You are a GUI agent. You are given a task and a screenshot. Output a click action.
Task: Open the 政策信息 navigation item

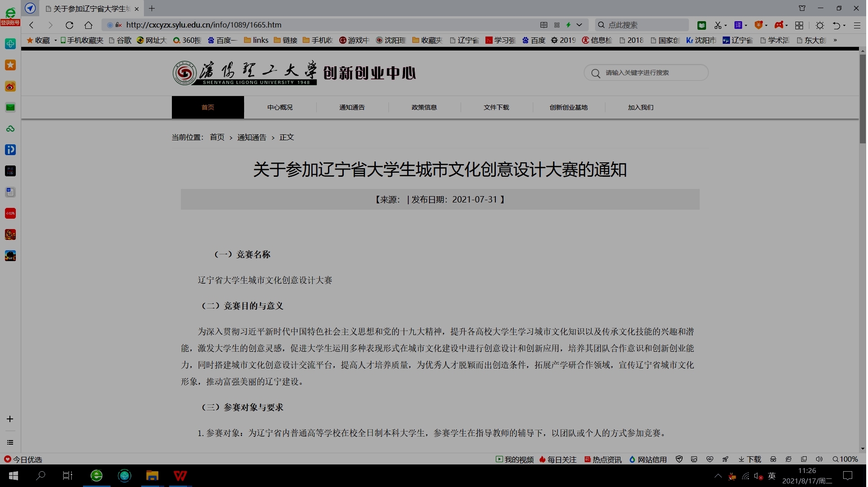pyautogui.click(x=425, y=107)
